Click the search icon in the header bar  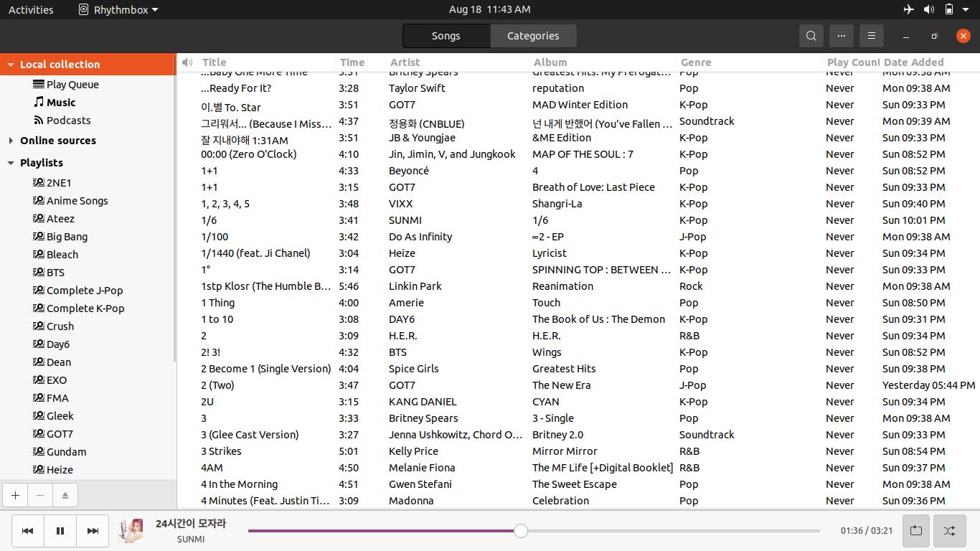pyautogui.click(x=811, y=36)
